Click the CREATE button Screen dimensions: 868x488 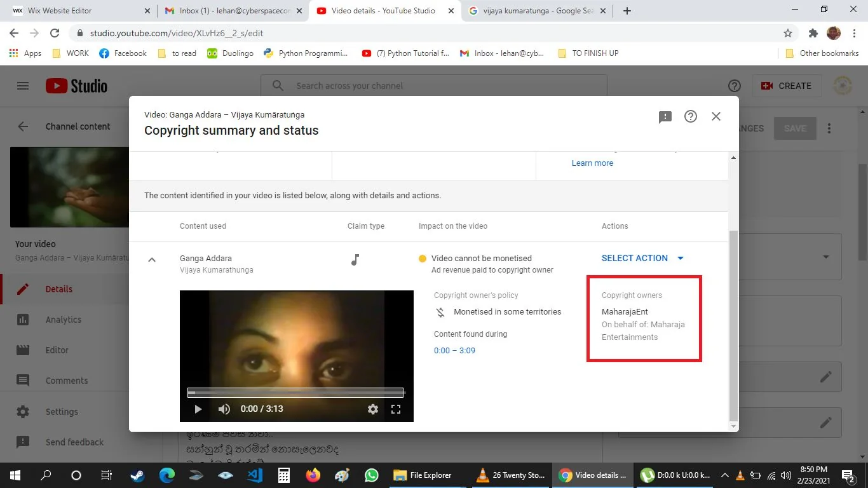(x=787, y=86)
